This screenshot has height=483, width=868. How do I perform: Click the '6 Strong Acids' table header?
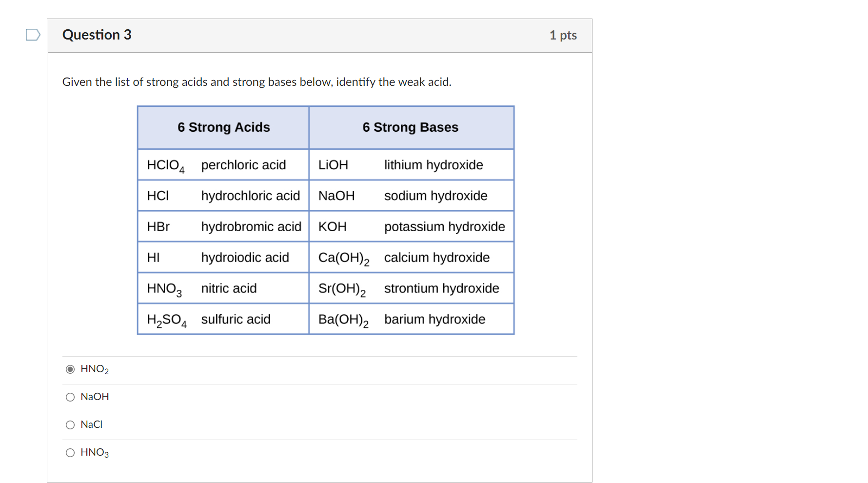[x=223, y=127]
